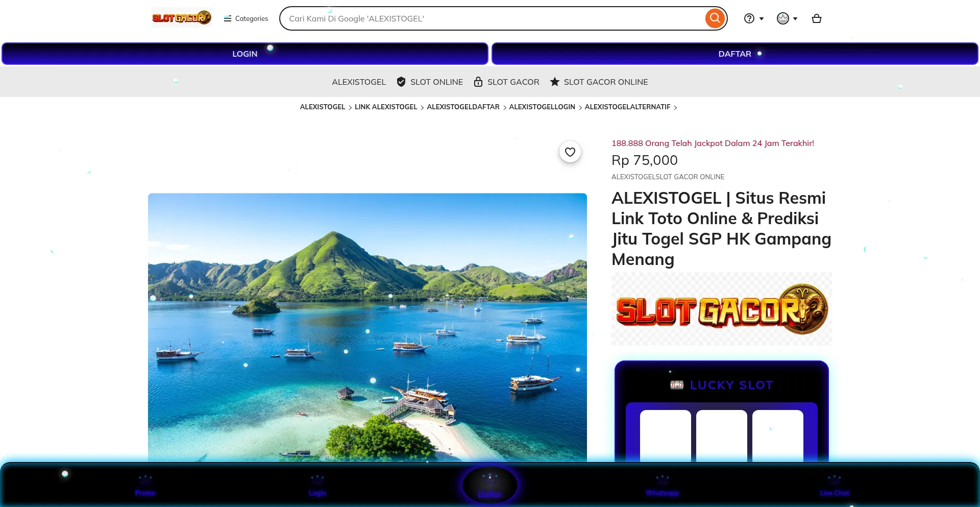The width and height of the screenshot is (980, 507).
Task: Click the wide DAFTAR button
Action: (x=735, y=54)
